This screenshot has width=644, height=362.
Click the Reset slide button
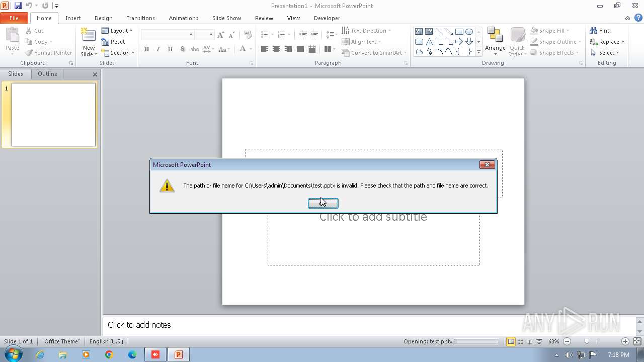[114, 42]
